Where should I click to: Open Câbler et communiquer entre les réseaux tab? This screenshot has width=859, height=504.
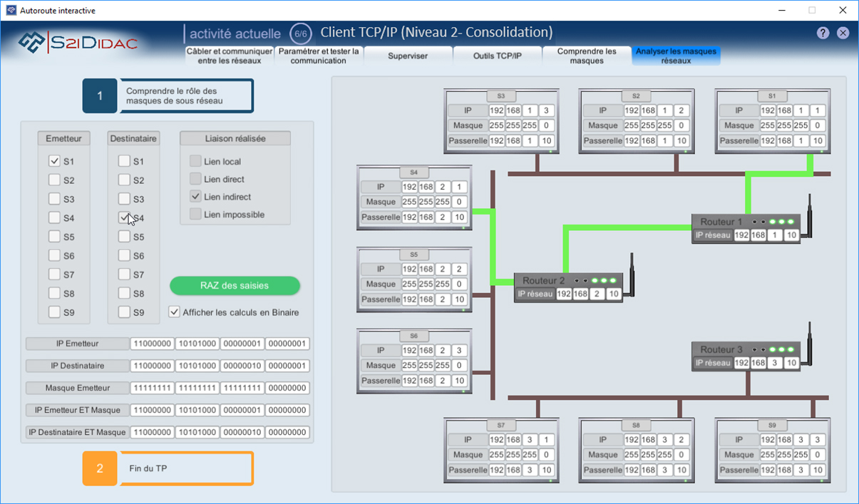coord(230,56)
